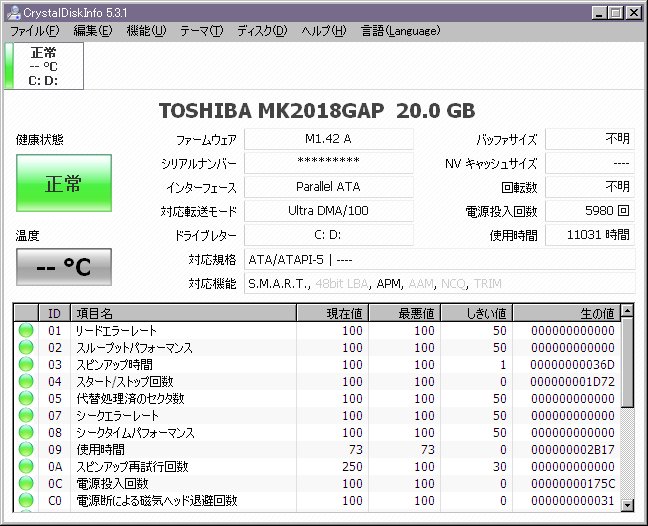This screenshot has width=648, height=526.
Task: Click status circle for ID 03 row
Action: point(26,364)
